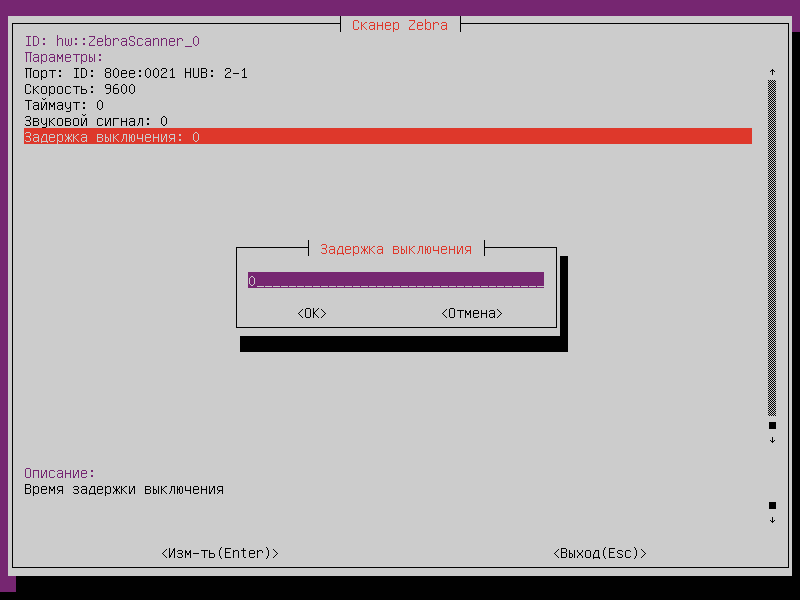Image resolution: width=800 pixels, height=600 pixels.
Task: Click the description area scroll-down arrow
Action: point(772,521)
